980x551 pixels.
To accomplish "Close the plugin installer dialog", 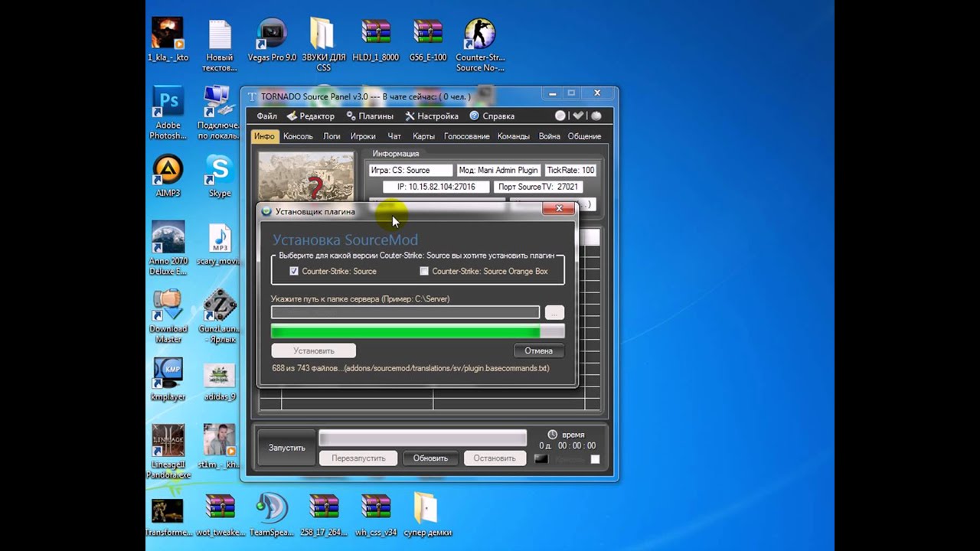I will 559,208.
